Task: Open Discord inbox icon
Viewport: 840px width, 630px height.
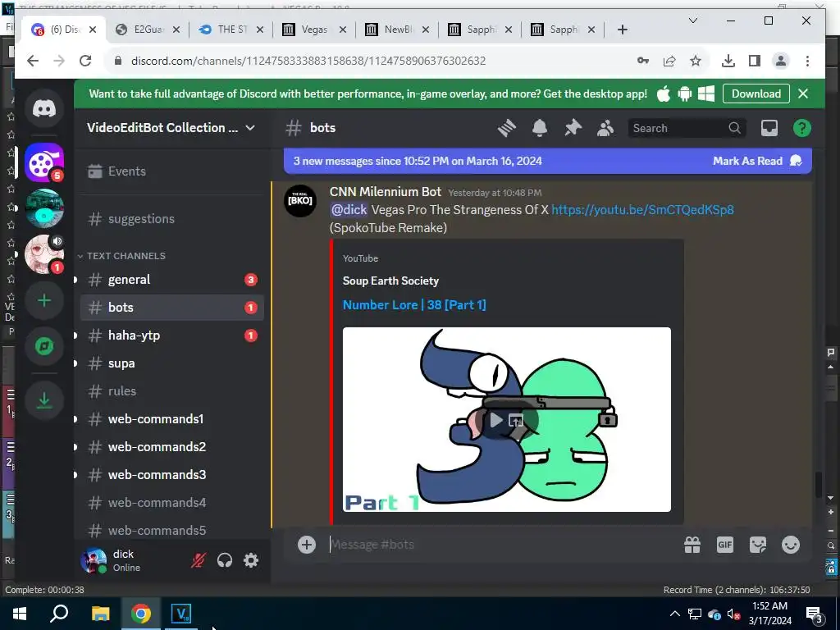Action: 769,128
